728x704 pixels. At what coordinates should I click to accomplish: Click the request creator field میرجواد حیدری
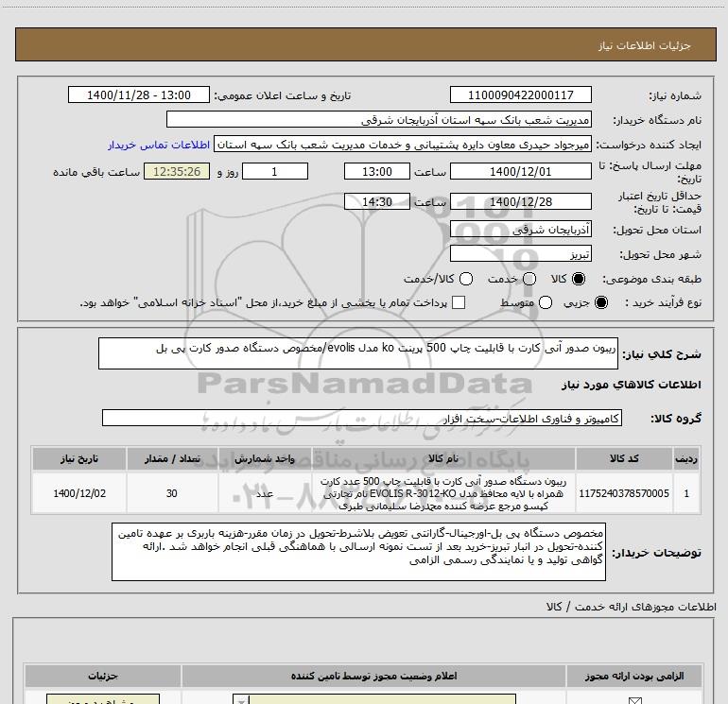click(x=403, y=145)
